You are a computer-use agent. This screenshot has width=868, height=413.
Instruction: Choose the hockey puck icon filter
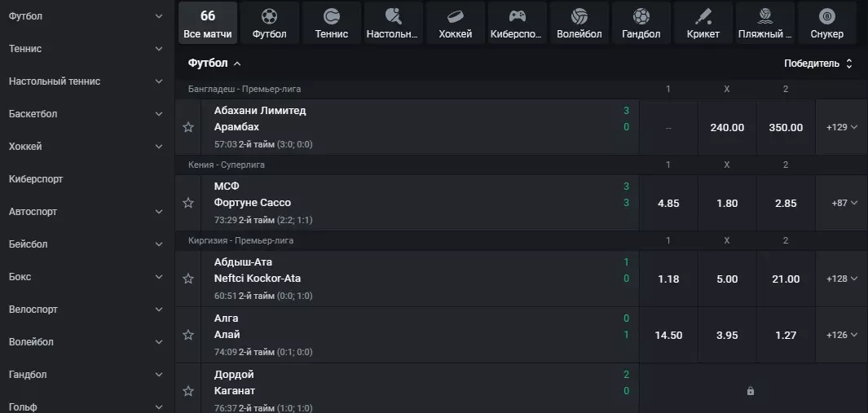[456, 16]
